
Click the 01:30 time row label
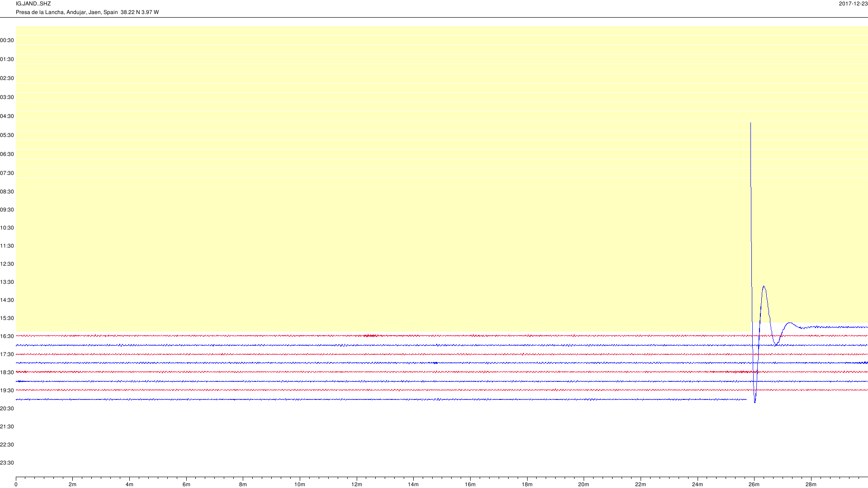[7, 59]
